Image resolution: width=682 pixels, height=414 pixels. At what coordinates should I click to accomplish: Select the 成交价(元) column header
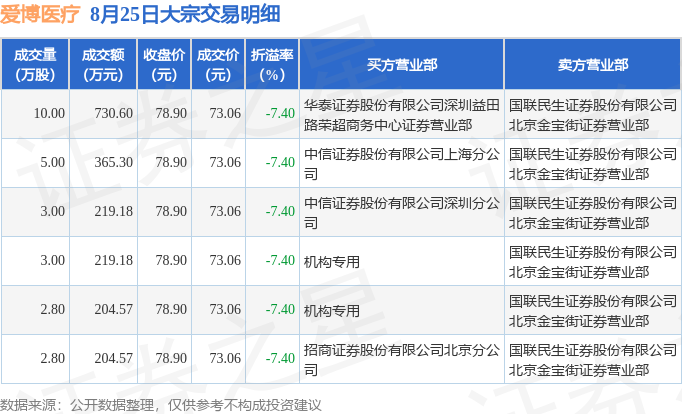pyautogui.click(x=218, y=64)
